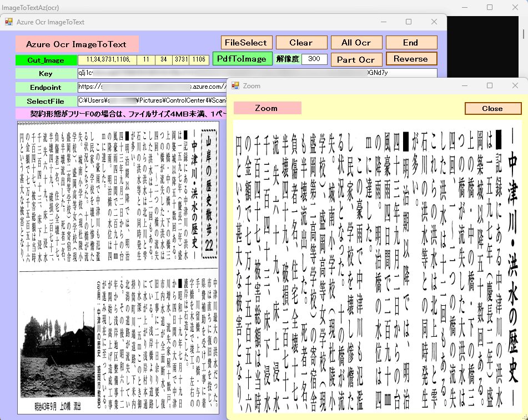
Task: Run All Ocr on the image
Action: (x=356, y=43)
